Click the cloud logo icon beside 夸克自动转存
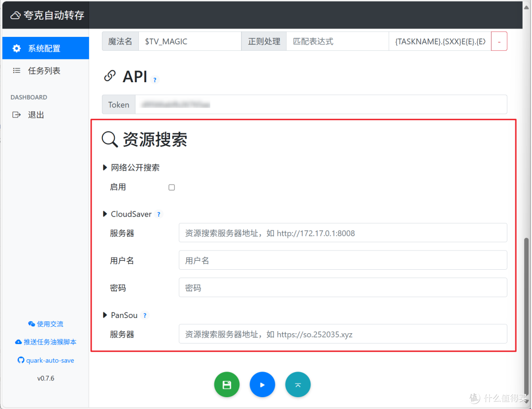 pos(15,16)
